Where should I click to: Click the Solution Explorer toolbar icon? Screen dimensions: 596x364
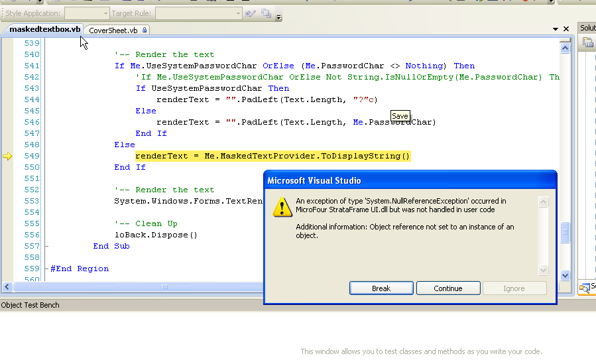click(x=587, y=42)
